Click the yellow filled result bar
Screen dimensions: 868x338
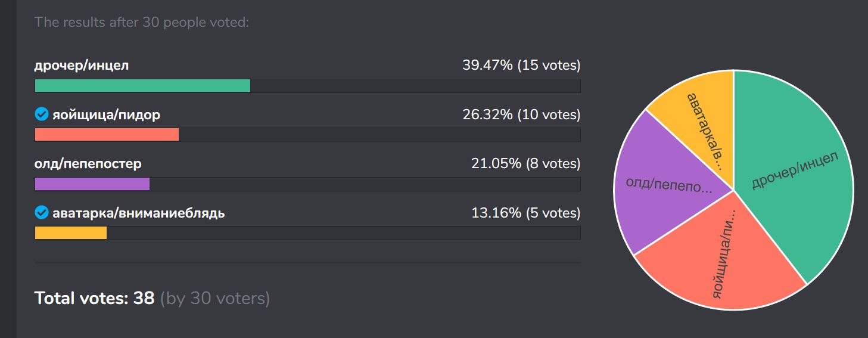[x=70, y=233]
